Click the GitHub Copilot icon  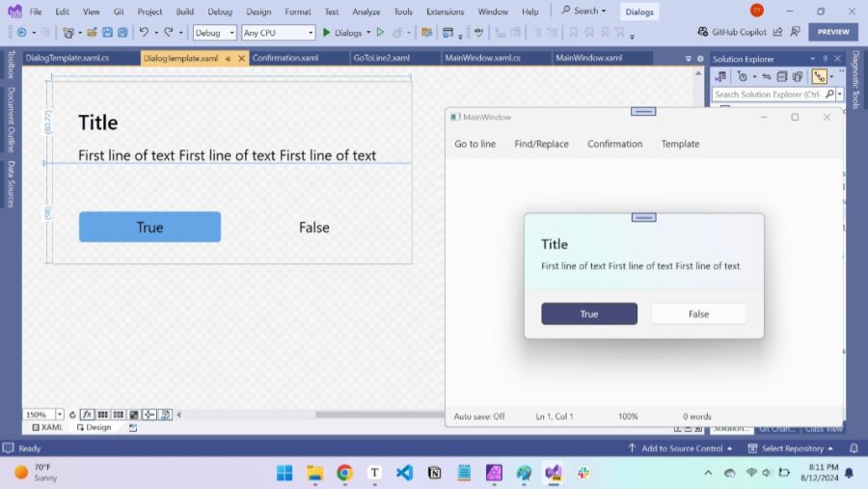tap(702, 32)
